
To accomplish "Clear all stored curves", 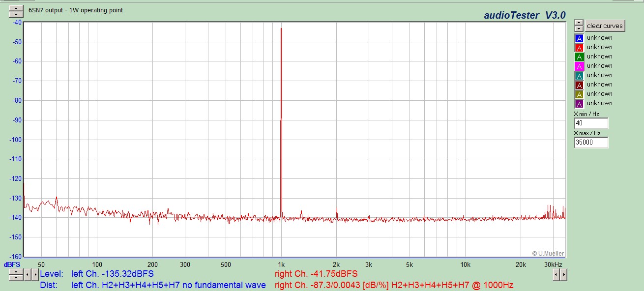I will 605,26.
